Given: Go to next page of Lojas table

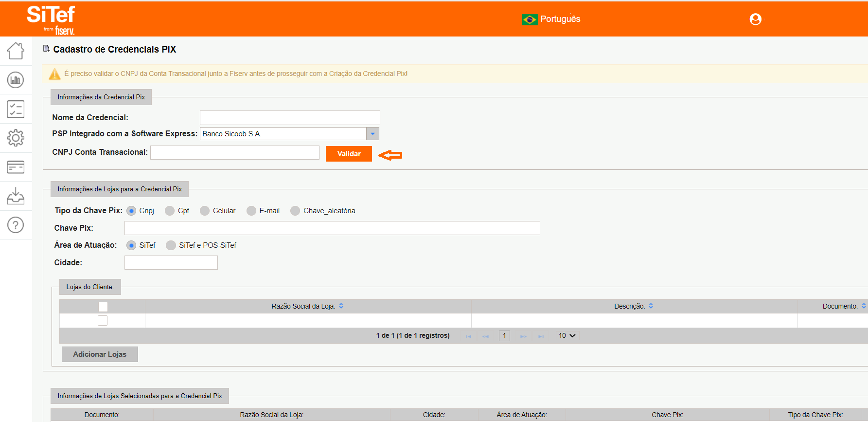Looking at the screenshot, I should 523,336.
